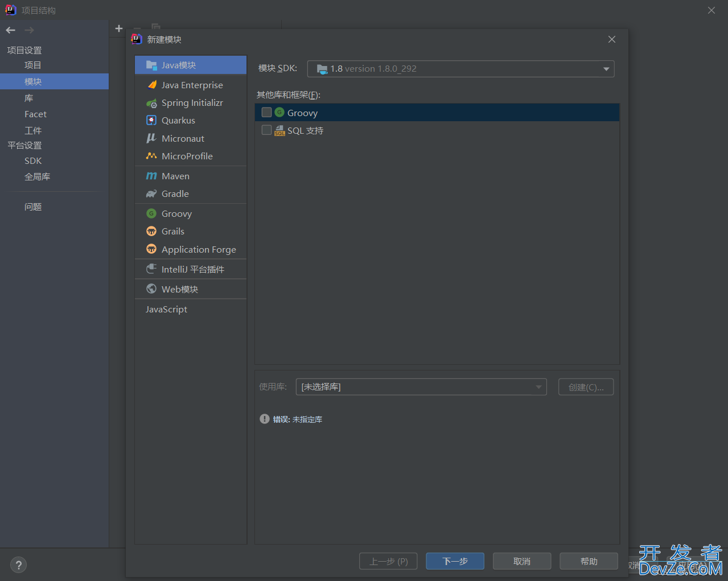The height and width of the screenshot is (581, 728).
Task: Click the forward arrow in 项目结构 window
Action: [30, 30]
